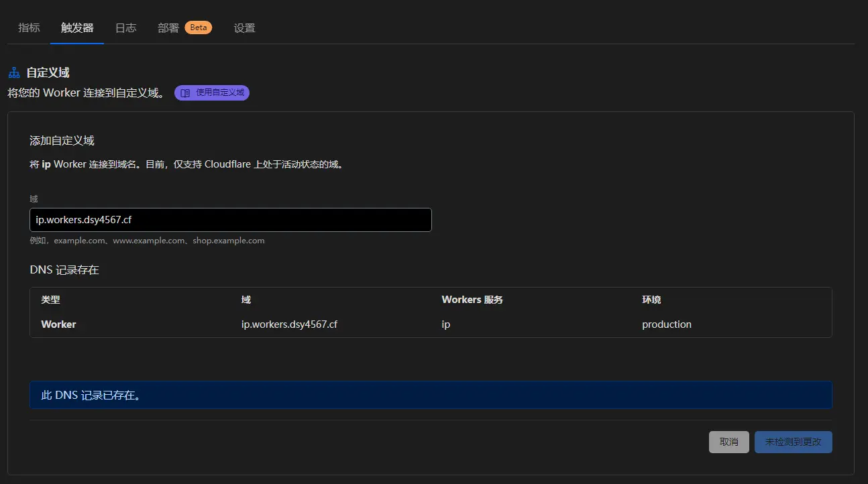Viewport: 868px width, 484px height.
Task: Click the Workers 服务 column header
Action: click(x=472, y=300)
